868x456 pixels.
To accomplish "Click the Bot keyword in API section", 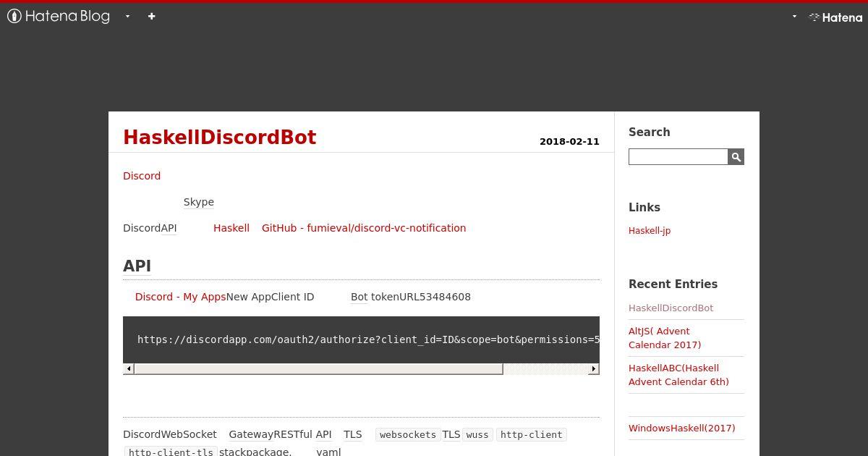I will (x=359, y=297).
